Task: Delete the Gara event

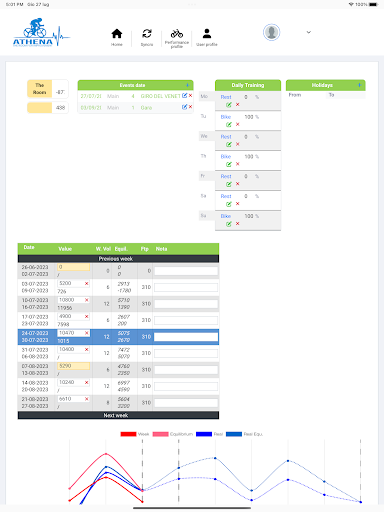Action: click(x=190, y=107)
